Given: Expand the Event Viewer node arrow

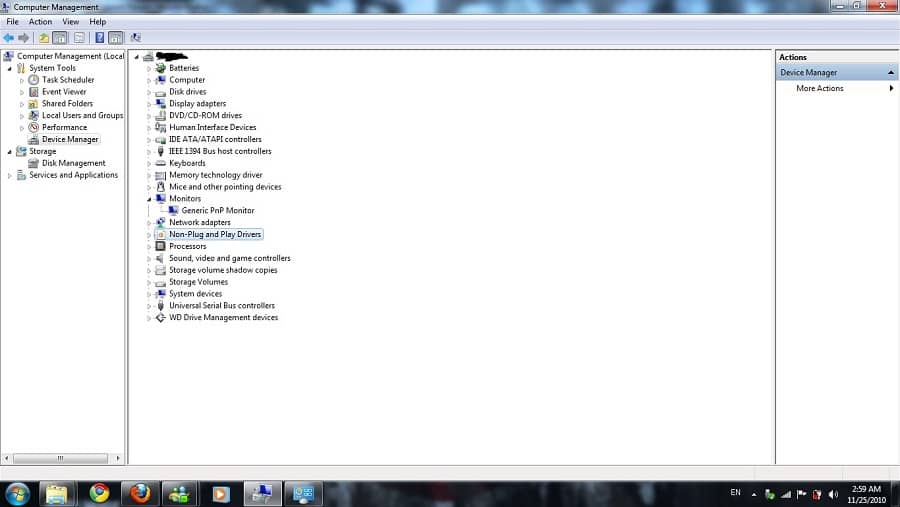Looking at the screenshot, I should point(22,92).
